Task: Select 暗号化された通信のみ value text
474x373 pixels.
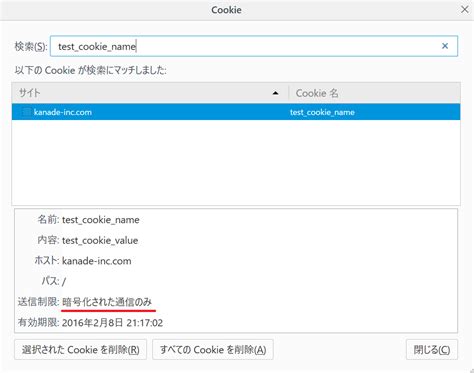Action: point(107,302)
